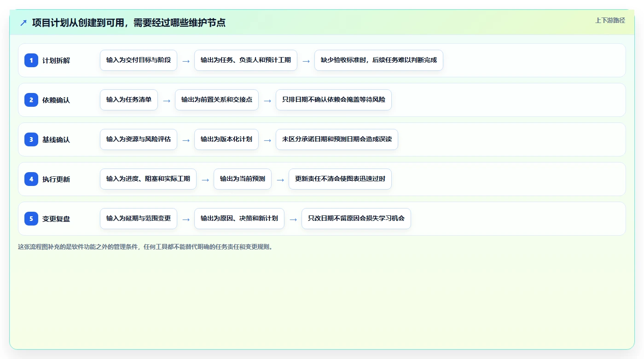Select step number 4 badge for 执行更新
This screenshot has width=644, height=359.
pos(31,179)
